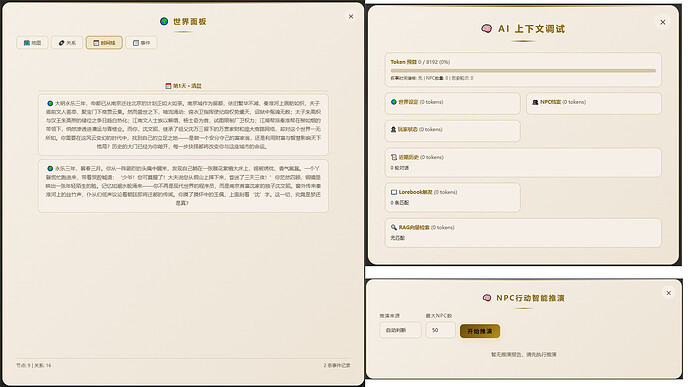Click the 0 条匹配 text under Lorebook

[400, 203]
